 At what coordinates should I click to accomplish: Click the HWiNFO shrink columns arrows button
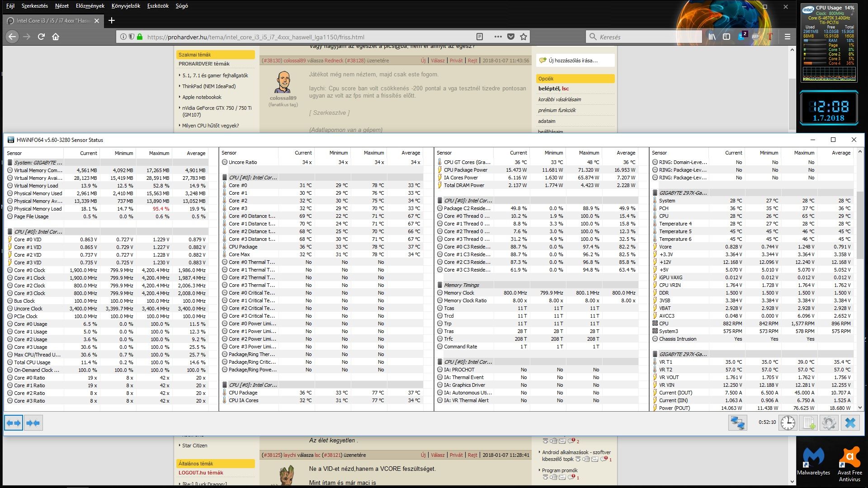click(33, 423)
